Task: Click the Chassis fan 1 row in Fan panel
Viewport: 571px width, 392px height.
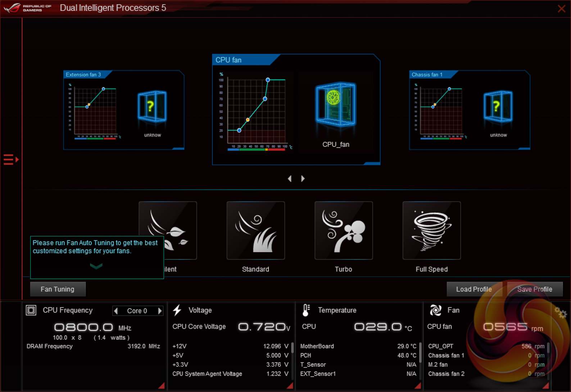Action: (486, 355)
